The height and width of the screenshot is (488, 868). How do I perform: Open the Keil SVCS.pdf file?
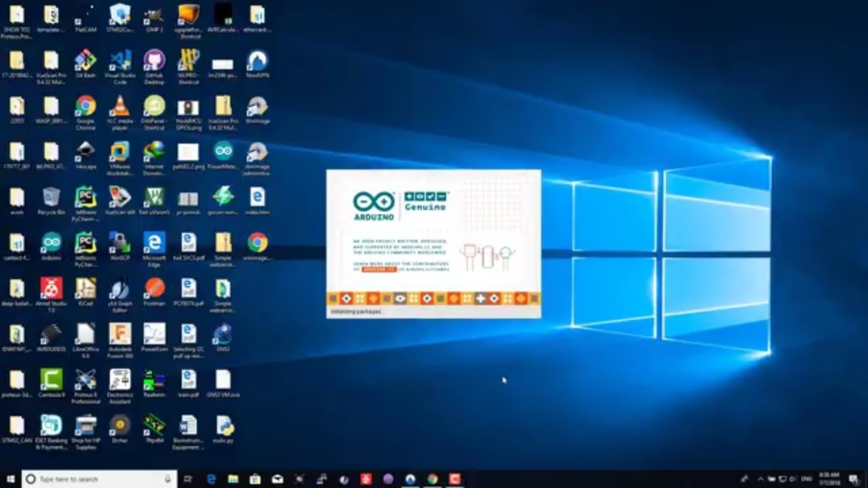click(x=189, y=247)
